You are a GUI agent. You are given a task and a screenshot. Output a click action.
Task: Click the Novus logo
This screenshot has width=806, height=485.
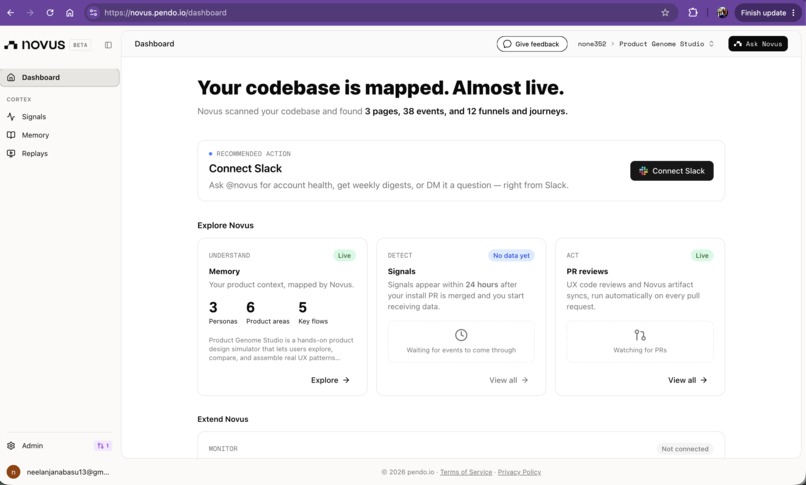click(x=34, y=45)
